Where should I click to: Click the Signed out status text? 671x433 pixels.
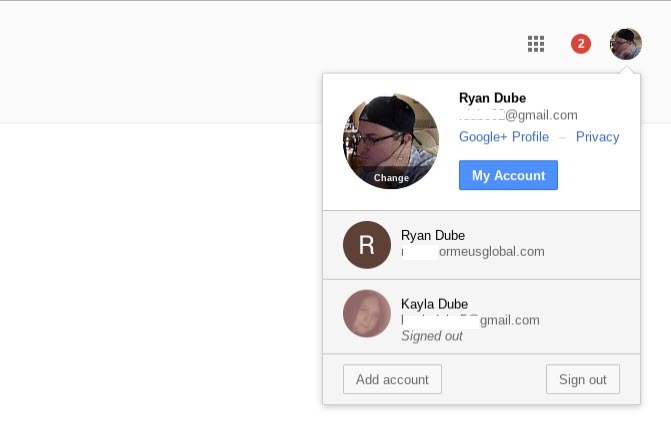432,336
